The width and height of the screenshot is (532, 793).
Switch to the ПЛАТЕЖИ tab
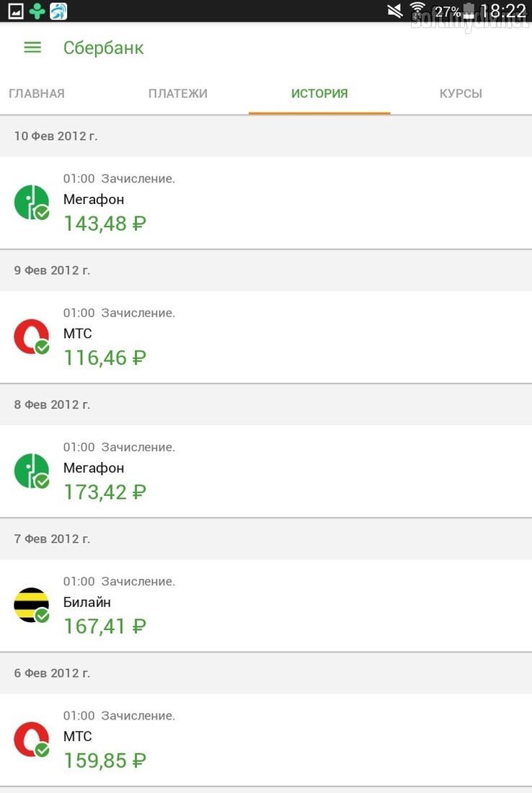click(177, 93)
